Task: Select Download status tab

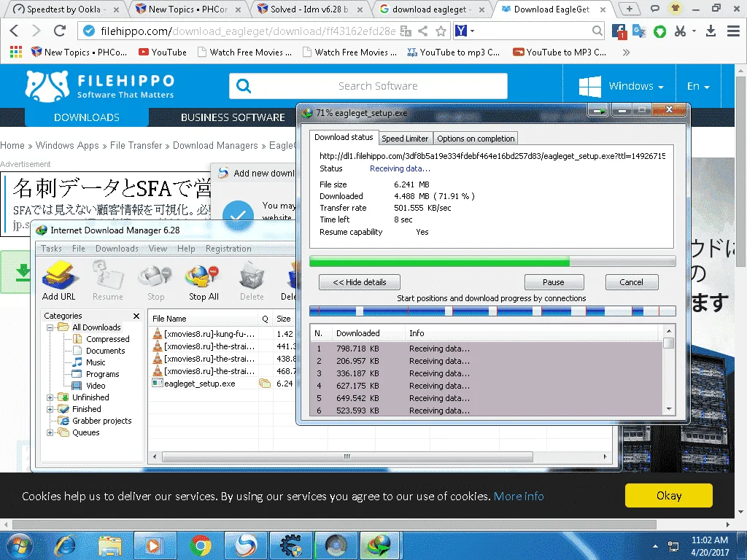Action: (344, 137)
